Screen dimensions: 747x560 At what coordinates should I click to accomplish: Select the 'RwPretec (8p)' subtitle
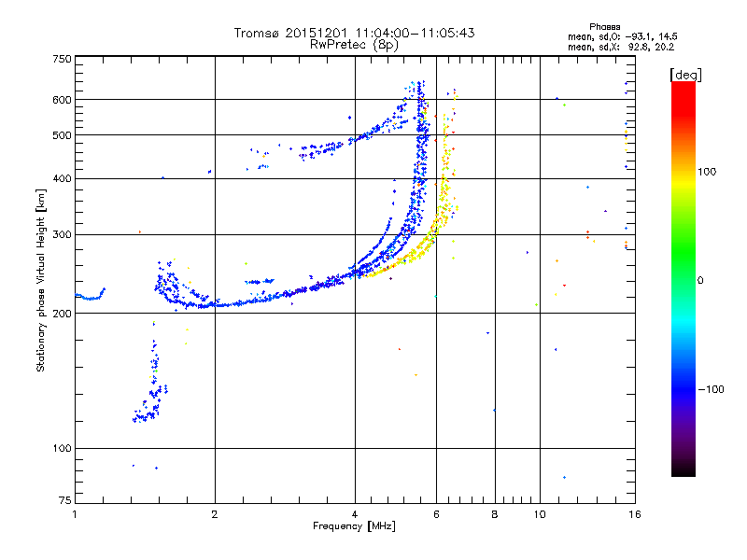[354, 45]
